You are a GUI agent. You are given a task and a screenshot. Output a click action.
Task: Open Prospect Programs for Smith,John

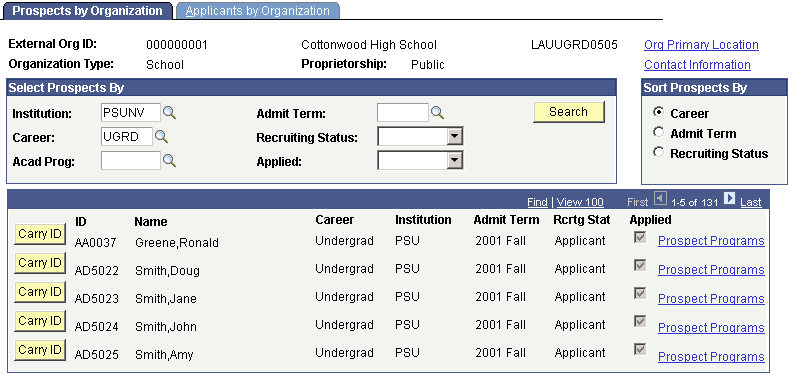click(x=711, y=327)
